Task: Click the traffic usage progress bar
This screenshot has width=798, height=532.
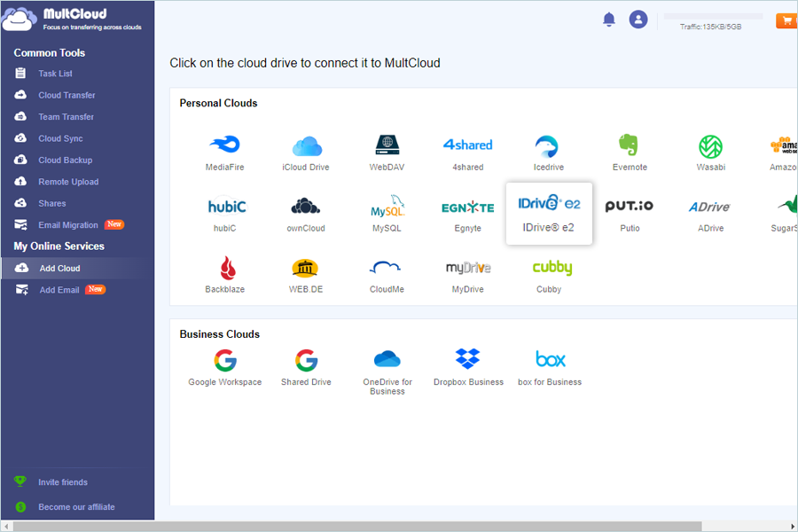Action: tap(713, 16)
